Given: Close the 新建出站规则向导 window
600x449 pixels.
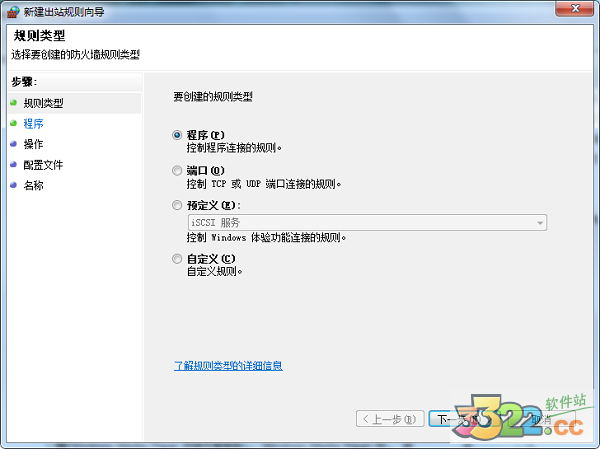Looking at the screenshot, I should (575, 8).
